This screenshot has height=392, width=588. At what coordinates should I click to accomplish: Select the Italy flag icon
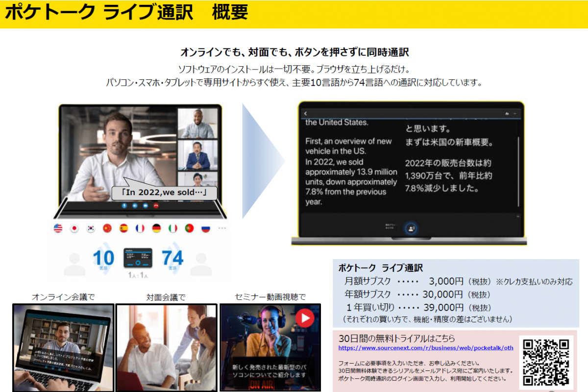tap(173, 228)
